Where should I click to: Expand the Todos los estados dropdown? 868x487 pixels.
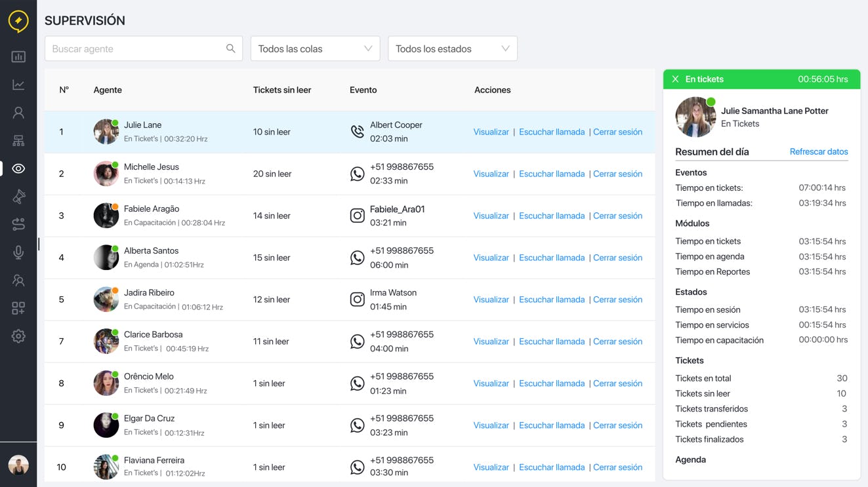coord(452,48)
